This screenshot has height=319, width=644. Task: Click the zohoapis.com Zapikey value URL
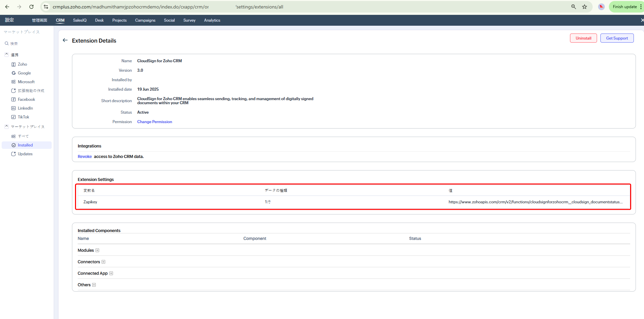[x=536, y=202]
